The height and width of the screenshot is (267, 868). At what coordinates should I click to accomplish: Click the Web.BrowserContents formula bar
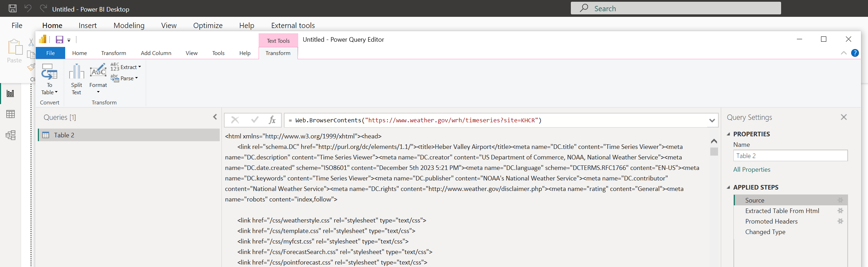click(497, 120)
